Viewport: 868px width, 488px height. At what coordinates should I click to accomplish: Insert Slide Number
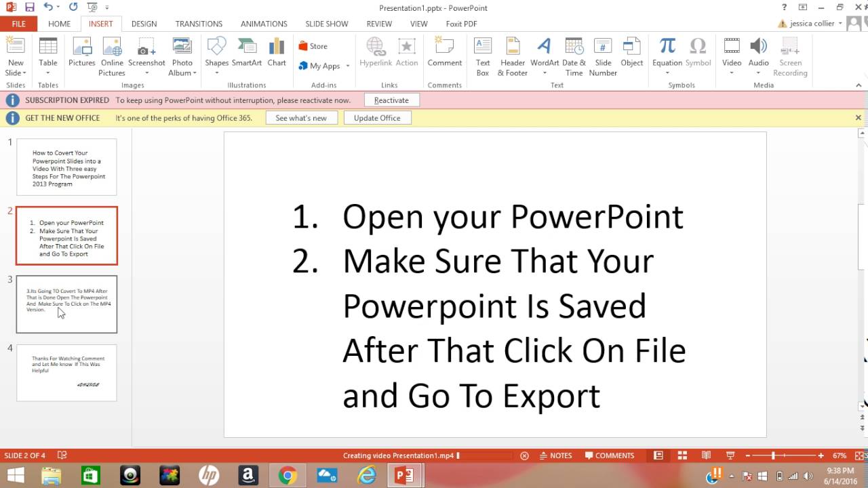603,57
